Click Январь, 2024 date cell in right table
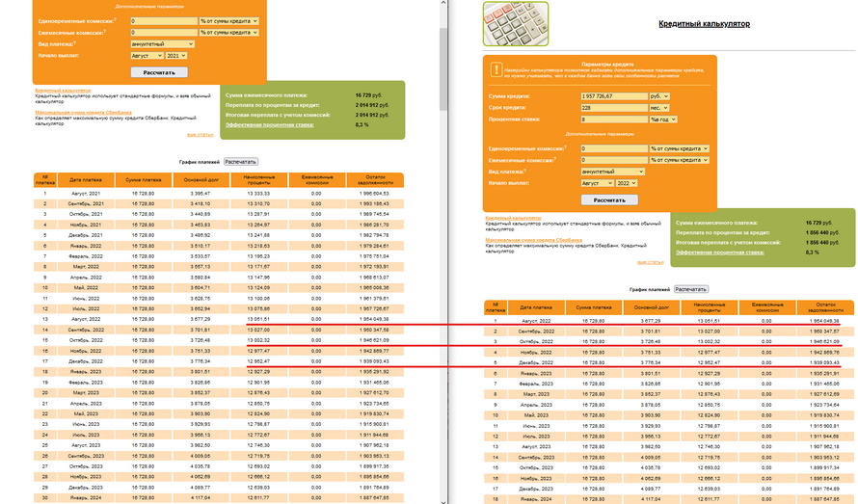The image size is (858, 504). tap(536, 499)
